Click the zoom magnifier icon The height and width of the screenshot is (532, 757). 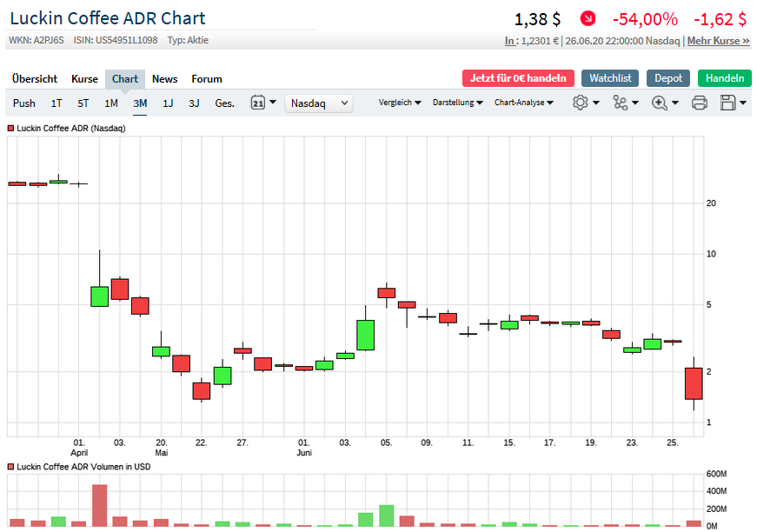[659, 103]
